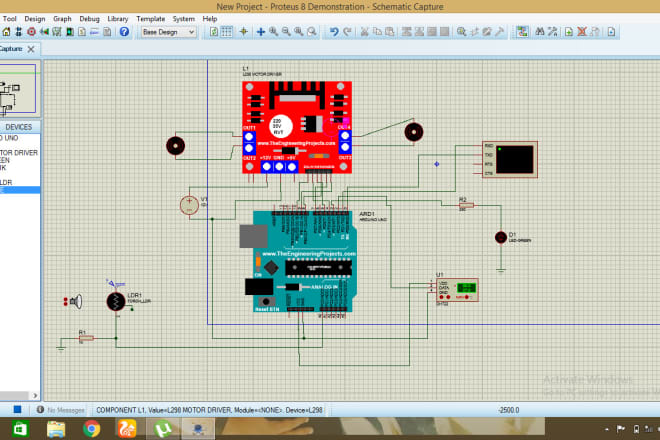Viewport: 660px width, 440px height.
Task: Click the devices list scroll-right arrow
Action: (35, 395)
